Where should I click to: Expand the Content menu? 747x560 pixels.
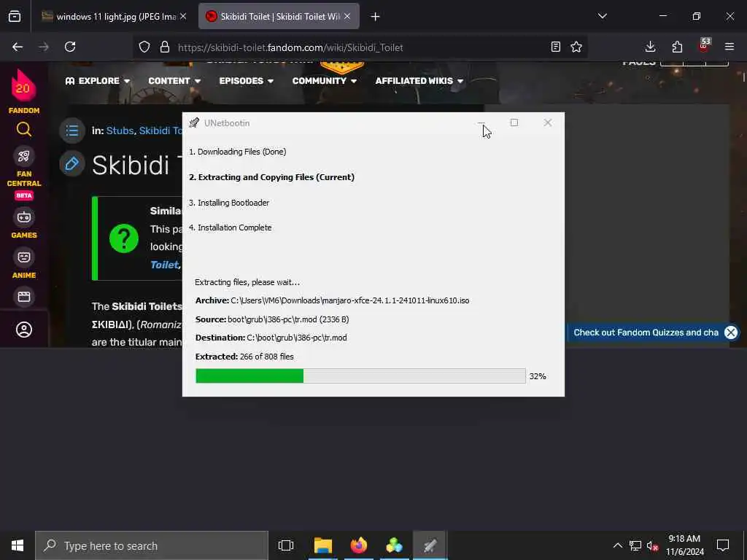[x=174, y=81]
